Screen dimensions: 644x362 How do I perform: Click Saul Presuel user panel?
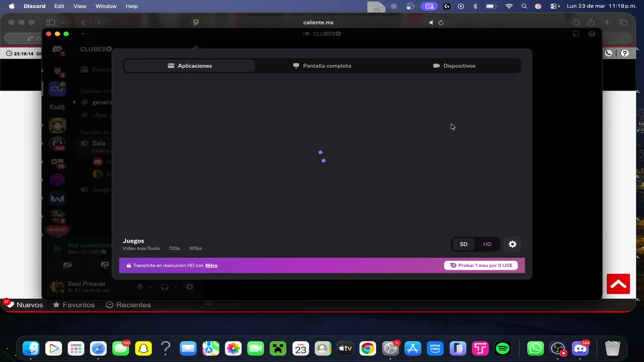(x=87, y=286)
